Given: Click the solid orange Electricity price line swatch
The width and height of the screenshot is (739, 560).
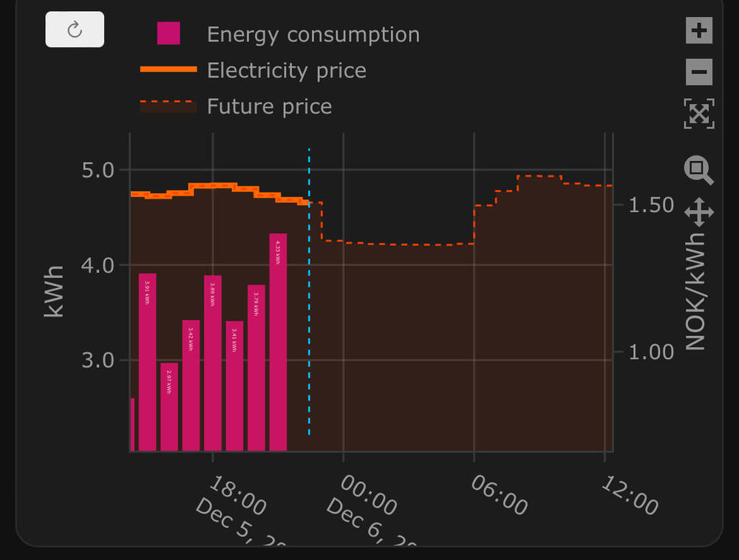Looking at the screenshot, I should (x=168, y=69).
